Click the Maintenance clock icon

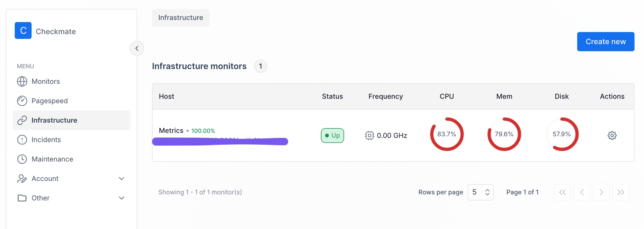22,159
